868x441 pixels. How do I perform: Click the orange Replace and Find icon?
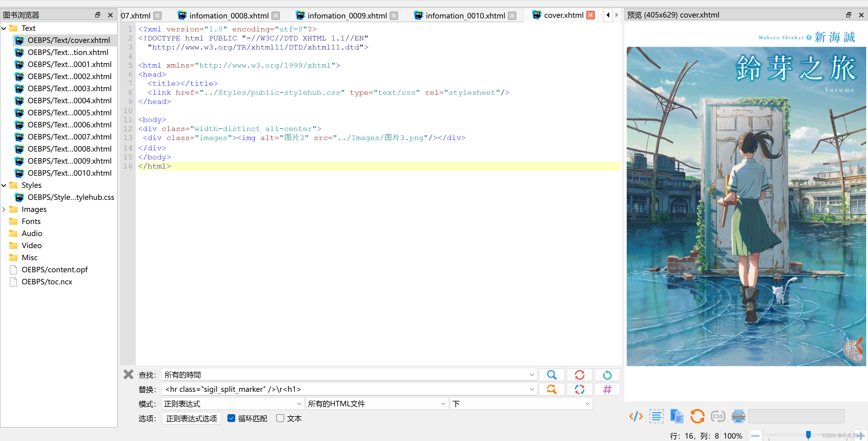[551, 389]
